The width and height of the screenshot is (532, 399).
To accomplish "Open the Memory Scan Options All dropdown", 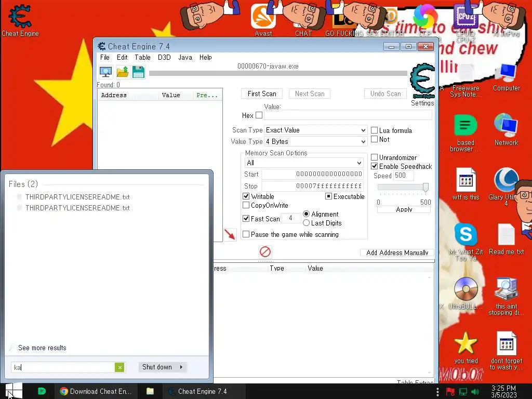I will [x=303, y=163].
